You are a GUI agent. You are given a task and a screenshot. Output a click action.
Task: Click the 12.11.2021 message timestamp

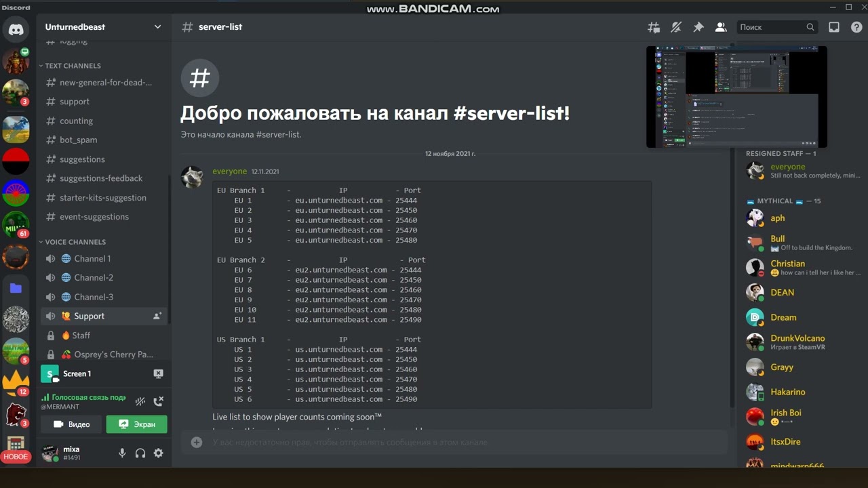pos(265,172)
